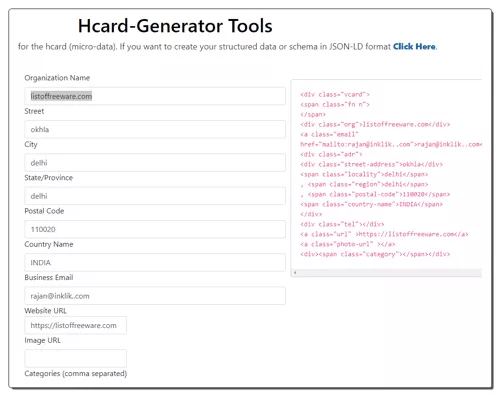Click the class="region" code line

pos(364,184)
